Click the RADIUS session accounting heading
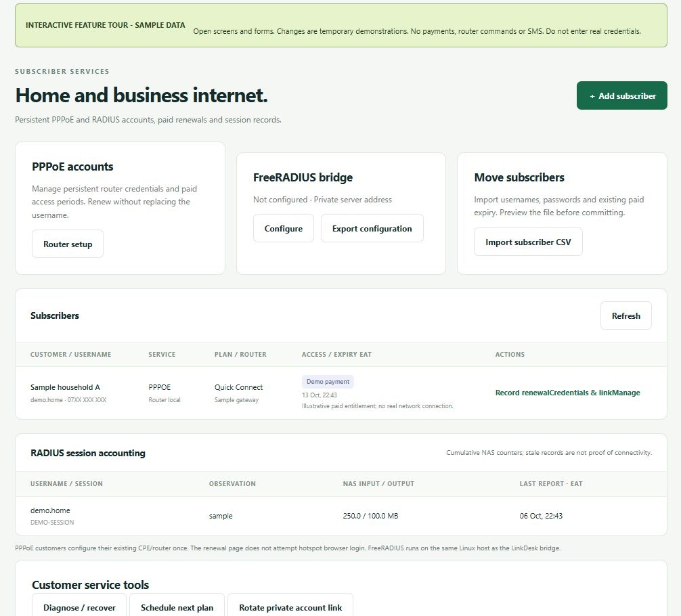Screen dimensions: 681x616 point(88,453)
